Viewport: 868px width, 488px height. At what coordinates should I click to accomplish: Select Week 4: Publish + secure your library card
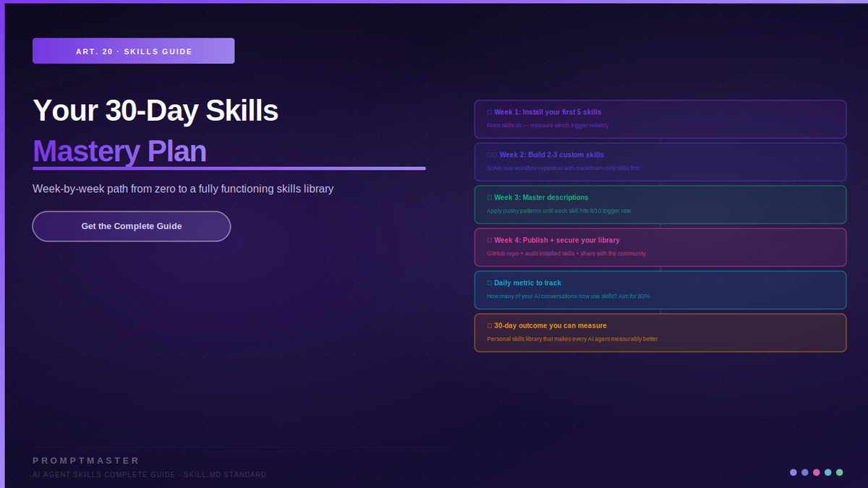pos(660,247)
